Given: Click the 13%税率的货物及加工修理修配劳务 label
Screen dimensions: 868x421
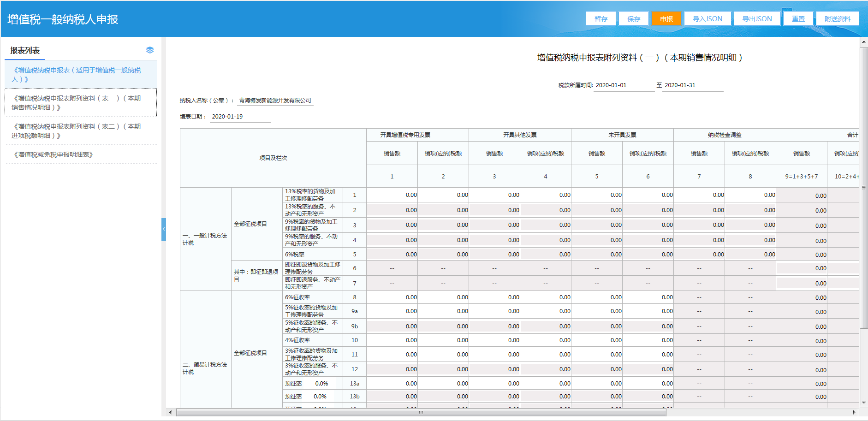Looking at the screenshot, I should 312,195.
